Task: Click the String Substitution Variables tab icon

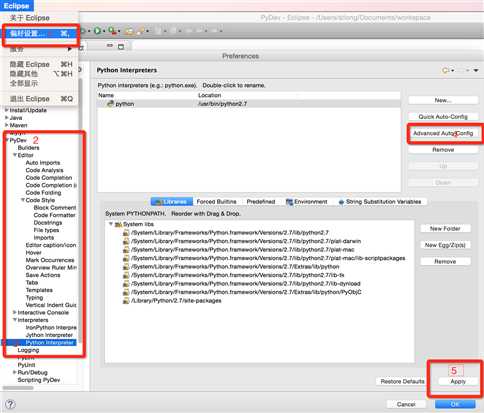Action: point(341,202)
